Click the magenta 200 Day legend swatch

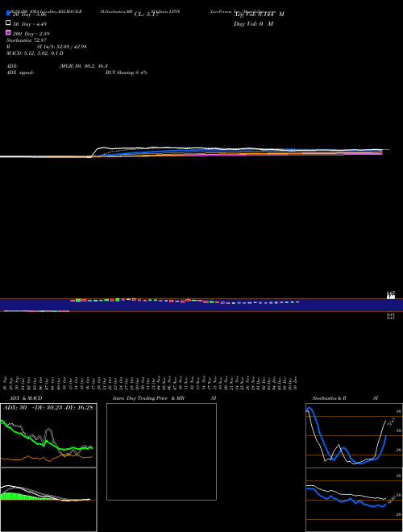click(x=9, y=32)
